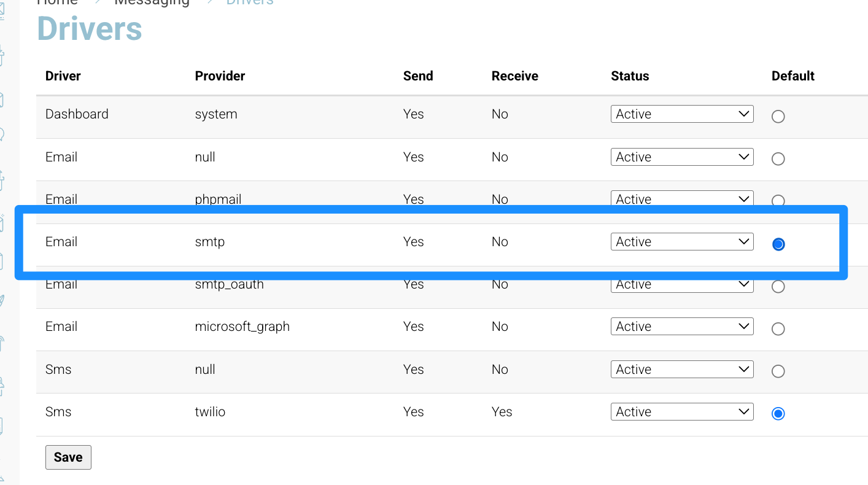Open Status dropdown for Email smtp_oauth
Image resolution: width=868 pixels, height=485 pixels.
point(682,284)
